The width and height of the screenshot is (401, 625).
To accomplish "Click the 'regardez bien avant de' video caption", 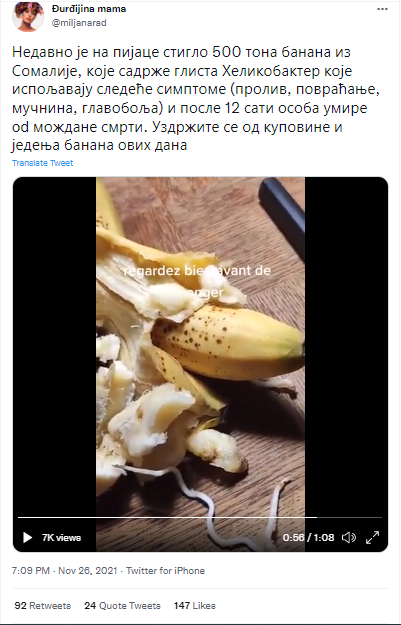I will coord(197,271).
